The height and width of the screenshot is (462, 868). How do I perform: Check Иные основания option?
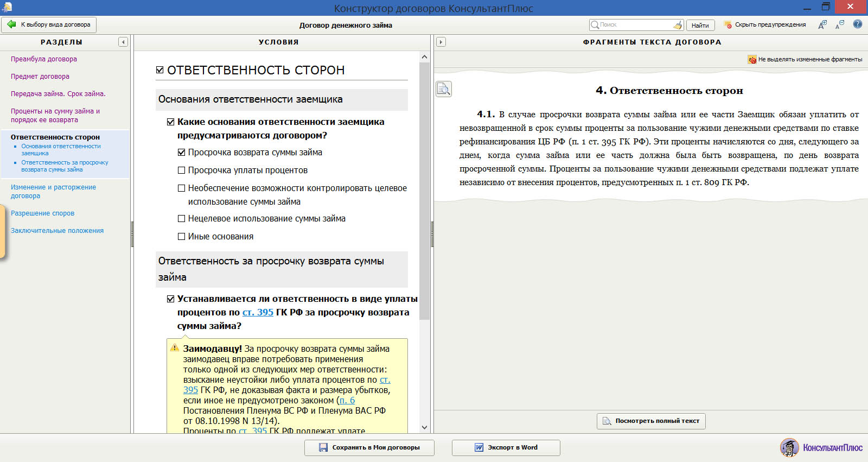[x=182, y=237]
